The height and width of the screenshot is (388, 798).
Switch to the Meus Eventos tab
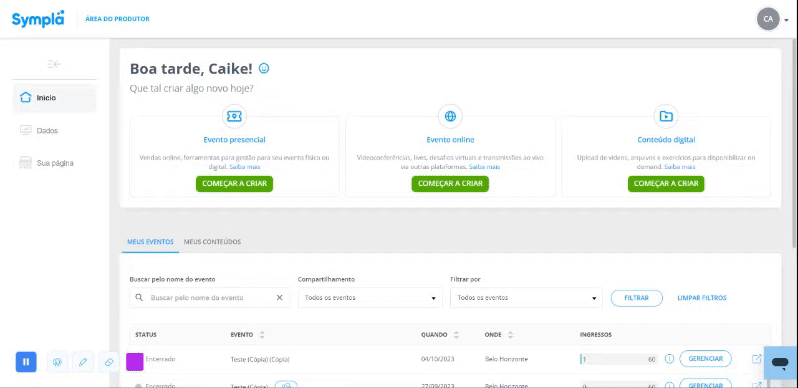tap(150, 242)
